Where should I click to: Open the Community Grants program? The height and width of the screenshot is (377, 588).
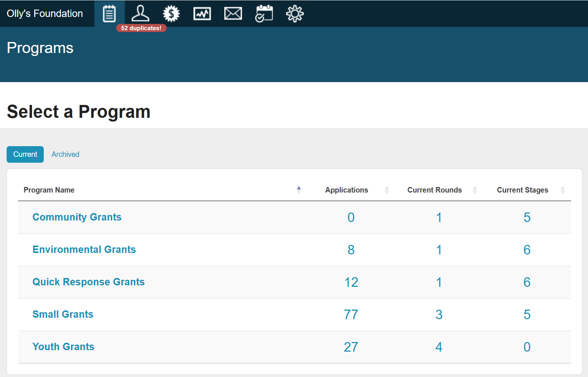click(77, 217)
